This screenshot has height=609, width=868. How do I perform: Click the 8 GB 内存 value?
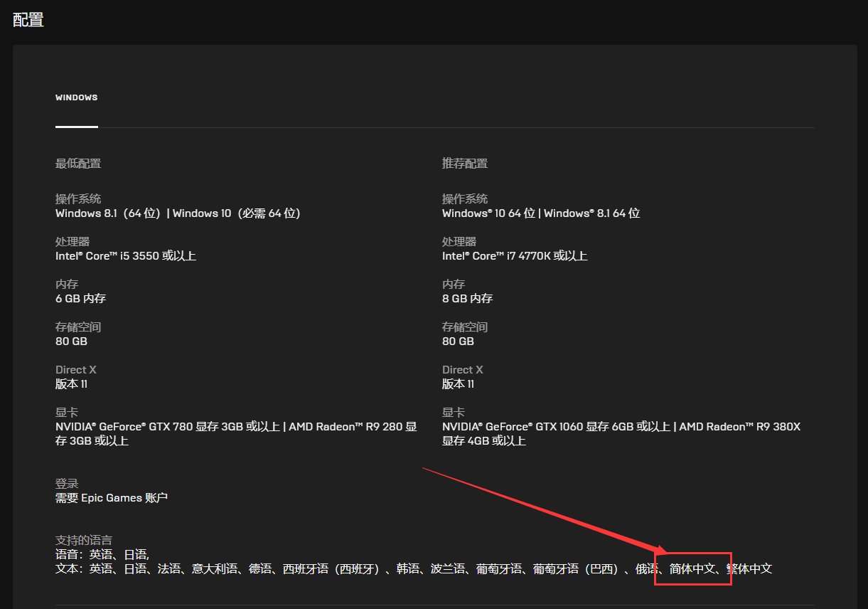tap(467, 299)
